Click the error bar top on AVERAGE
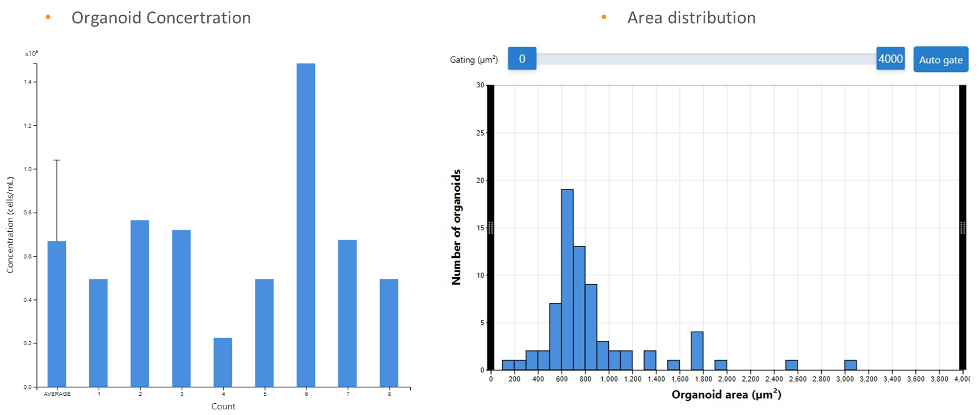Image resolution: width=980 pixels, height=415 pixels. point(57,160)
